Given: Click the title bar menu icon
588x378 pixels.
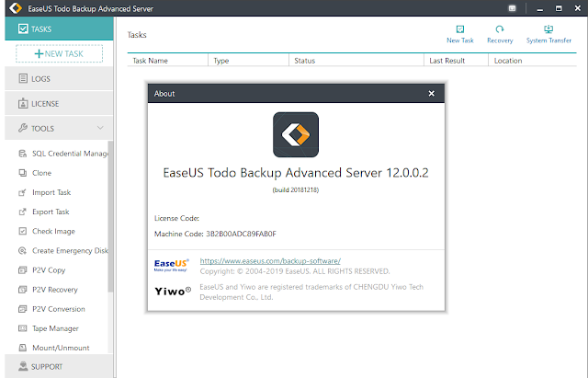Looking at the screenshot, I should [x=512, y=8].
